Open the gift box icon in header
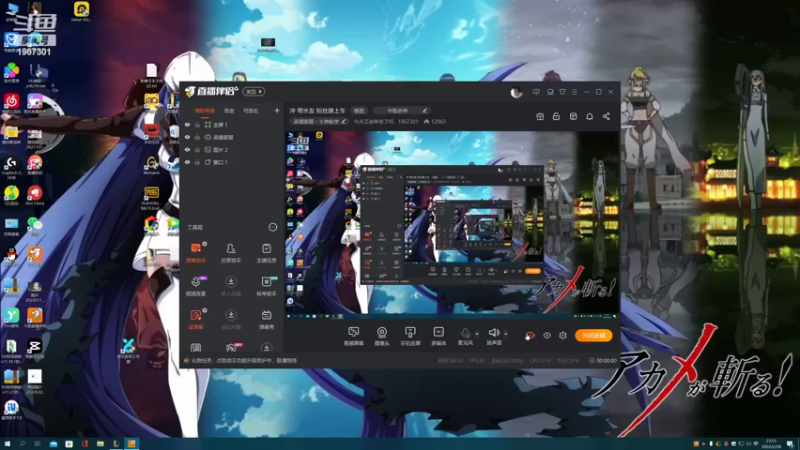Image resolution: width=800 pixels, height=450 pixels. point(540,116)
